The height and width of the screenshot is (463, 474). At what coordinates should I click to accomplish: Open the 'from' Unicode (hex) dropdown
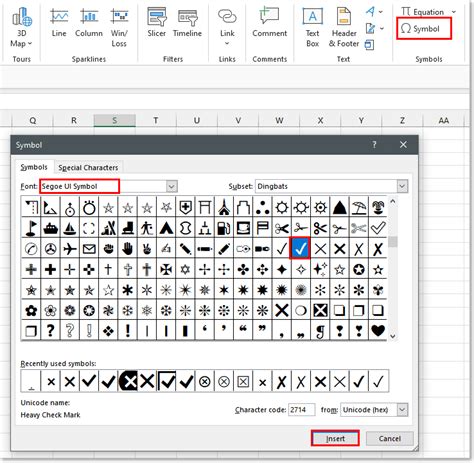click(403, 410)
